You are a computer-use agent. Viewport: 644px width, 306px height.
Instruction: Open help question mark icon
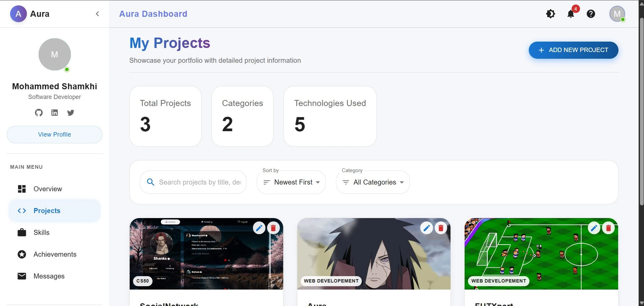coord(591,14)
